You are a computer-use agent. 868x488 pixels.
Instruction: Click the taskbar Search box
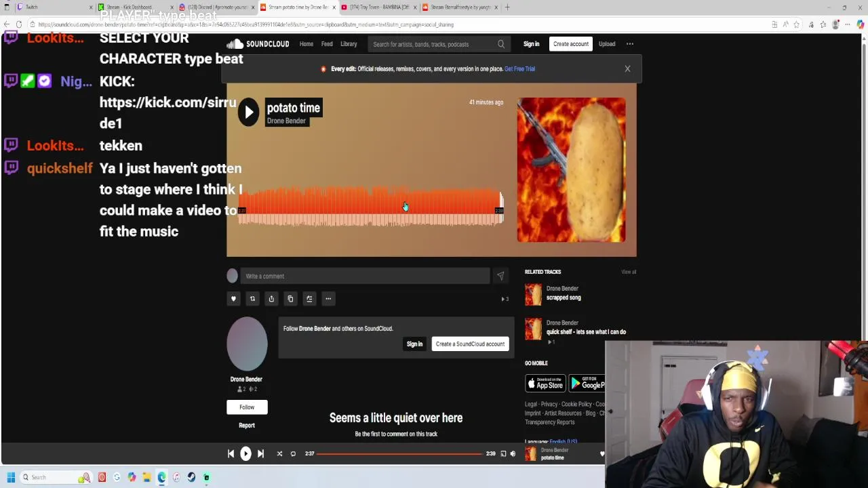pyautogui.click(x=56, y=478)
